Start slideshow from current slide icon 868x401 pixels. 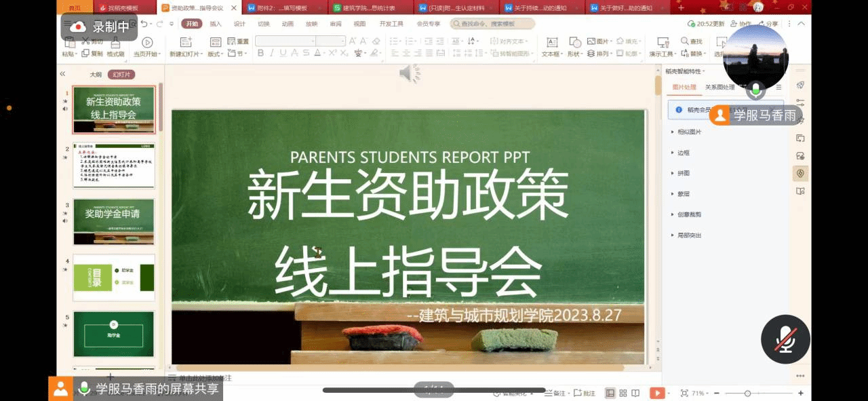click(x=146, y=42)
